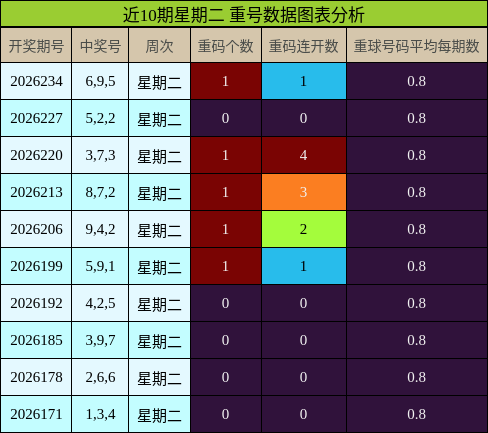Click the blue 重码连开数 cell in row 2026234
The image size is (488, 433).
304,81
